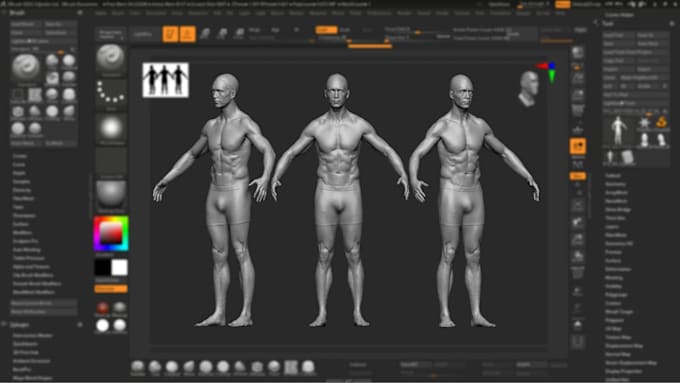Click Reset Current Brush in the Brush palette
The width and height of the screenshot is (680, 383).
pos(43,303)
